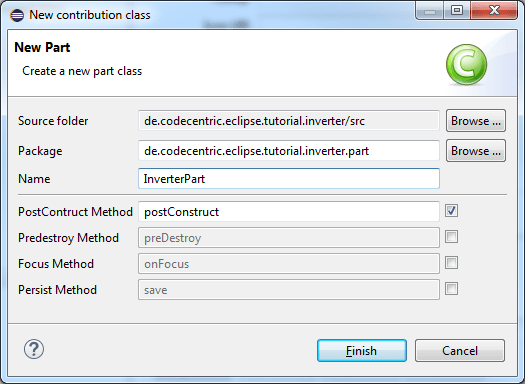Click the green class C icon

pyautogui.click(x=466, y=65)
